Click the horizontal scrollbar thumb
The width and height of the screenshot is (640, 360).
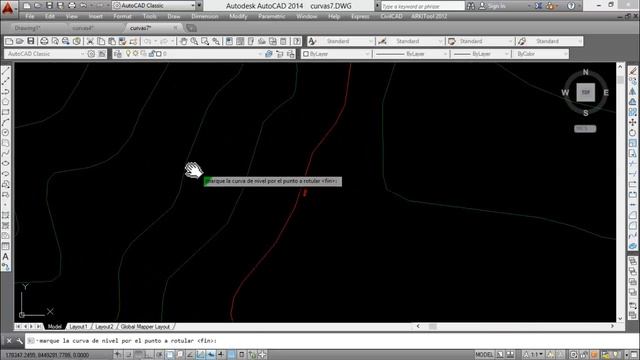(x=433, y=326)
